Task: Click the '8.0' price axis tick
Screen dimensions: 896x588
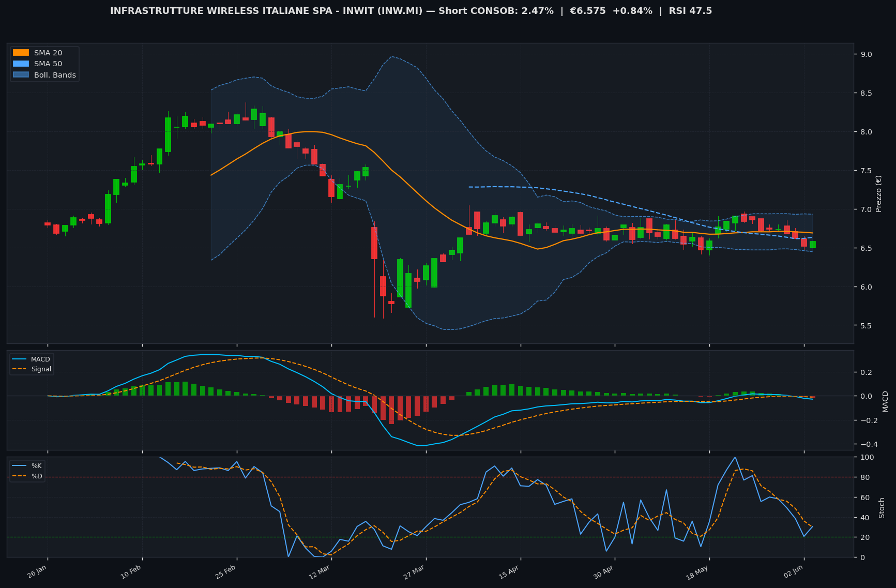Action: click(x=866, y=132)
